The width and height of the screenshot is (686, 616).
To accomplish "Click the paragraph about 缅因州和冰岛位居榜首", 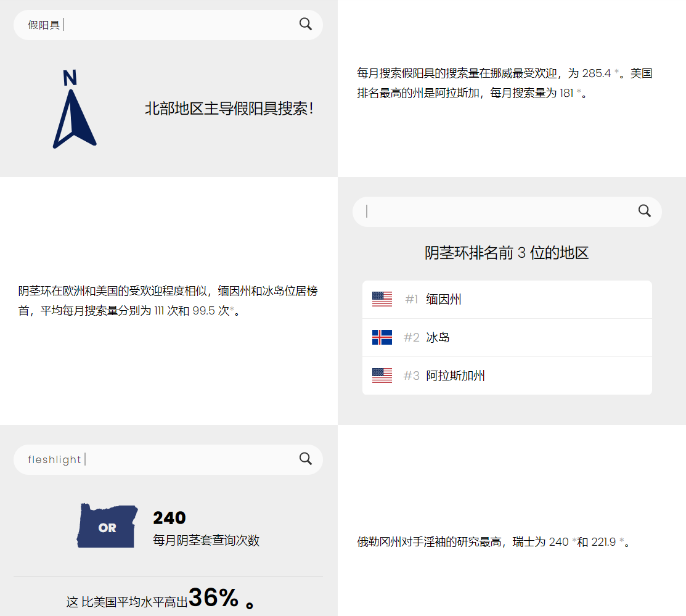I will (168, 300).
